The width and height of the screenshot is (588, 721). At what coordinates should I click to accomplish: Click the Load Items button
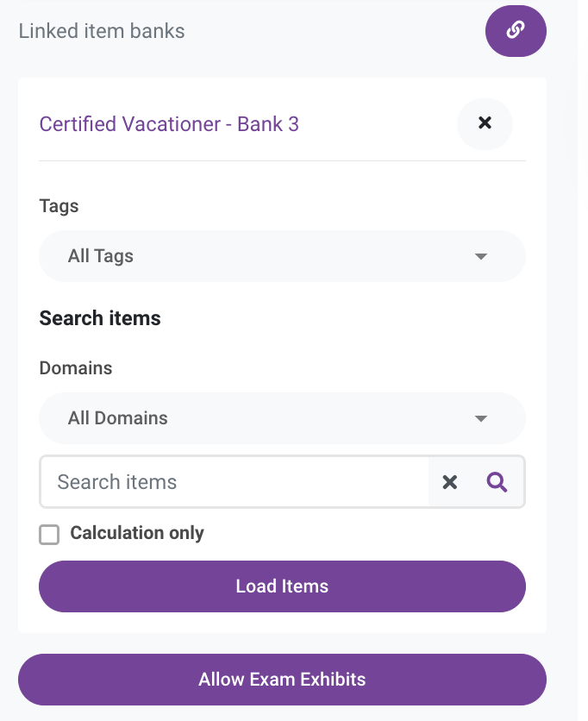pos(282,586)
